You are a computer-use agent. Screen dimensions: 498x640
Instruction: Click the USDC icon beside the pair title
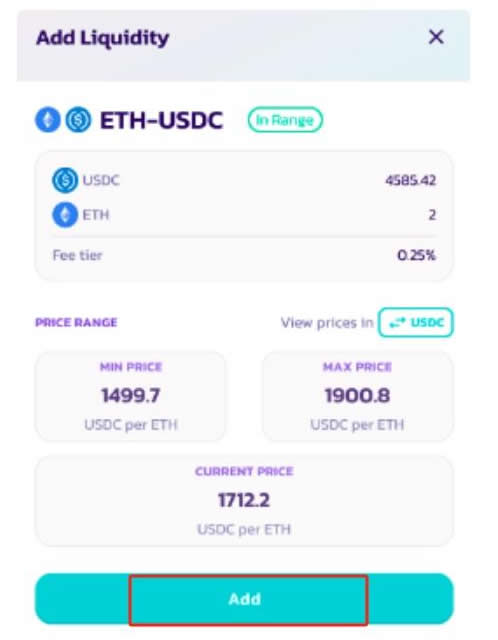[x=78, y=120]
